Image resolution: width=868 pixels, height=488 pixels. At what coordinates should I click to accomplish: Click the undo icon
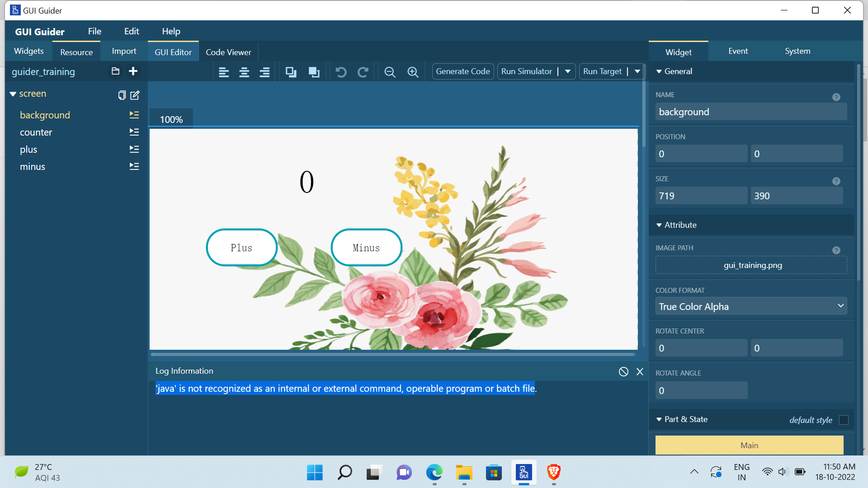(x=341, y=72)
